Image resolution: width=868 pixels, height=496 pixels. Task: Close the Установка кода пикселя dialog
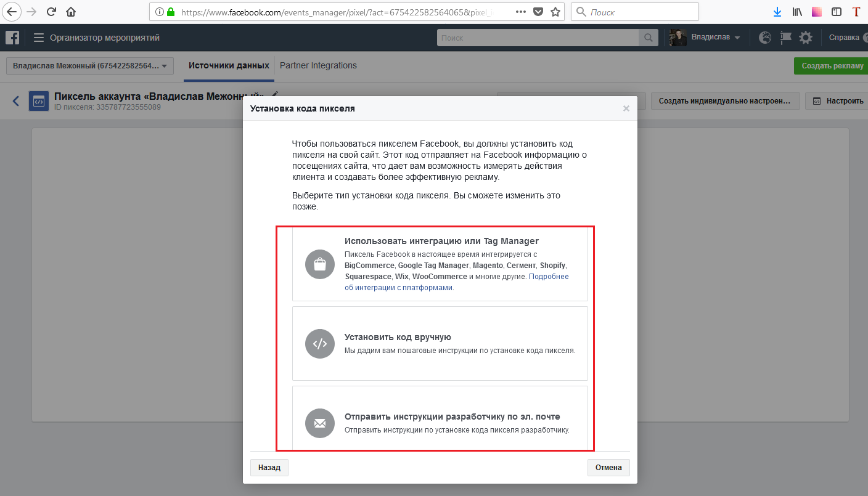coord(626,108)
